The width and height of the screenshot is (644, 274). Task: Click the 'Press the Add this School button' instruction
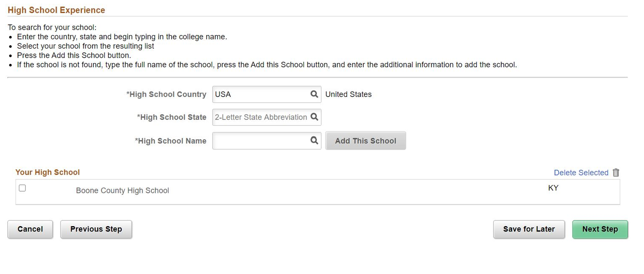pyautogui.click(x=74, y=55)
